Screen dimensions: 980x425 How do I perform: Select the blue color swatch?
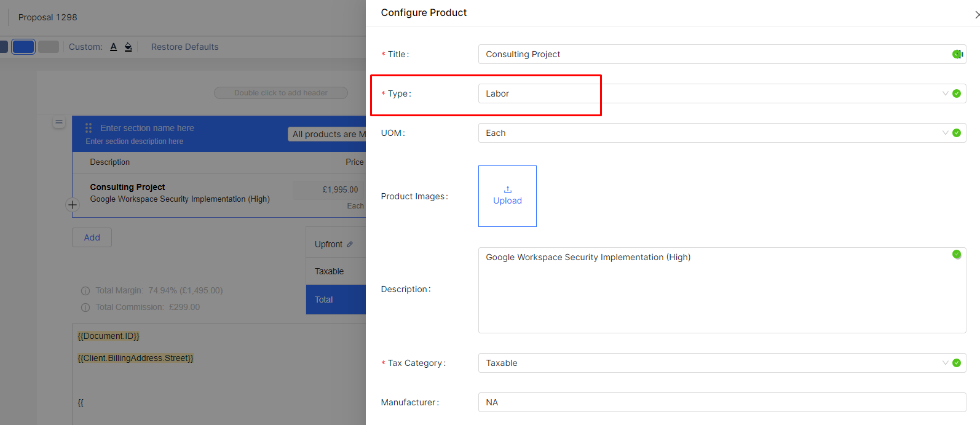click(x=23, y=47)
